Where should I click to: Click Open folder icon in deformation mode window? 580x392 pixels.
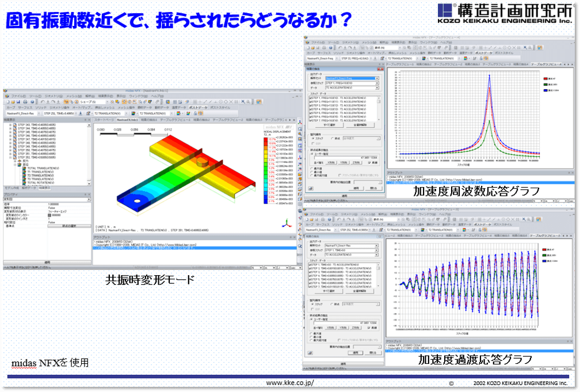click(x=13, y=101)
